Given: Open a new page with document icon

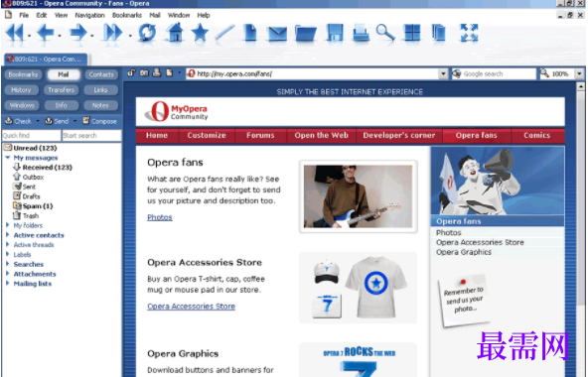Looking at the screenshot, I should pyautogui.click(x=249, y=32).
